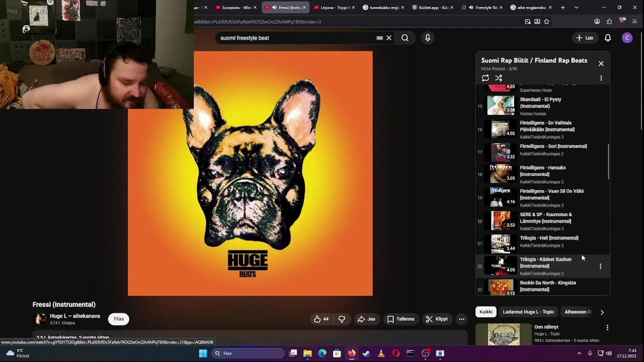Image resolution: width=644 pixels, height=362 pixels.
Task: Open Huge L – aihekanava channel link
Action: [x=75, y=316]
